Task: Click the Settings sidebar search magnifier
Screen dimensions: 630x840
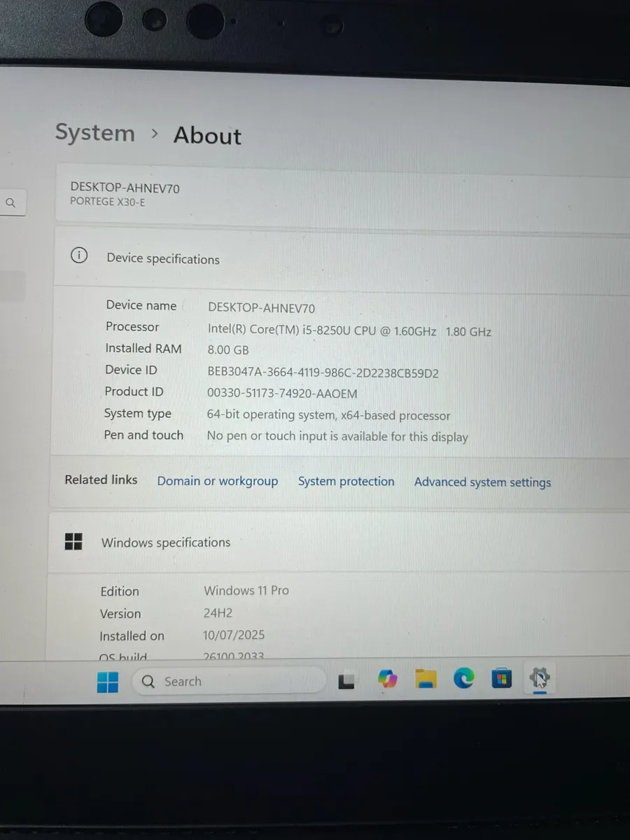Action: pyautogui.click(x=10, y=203)
